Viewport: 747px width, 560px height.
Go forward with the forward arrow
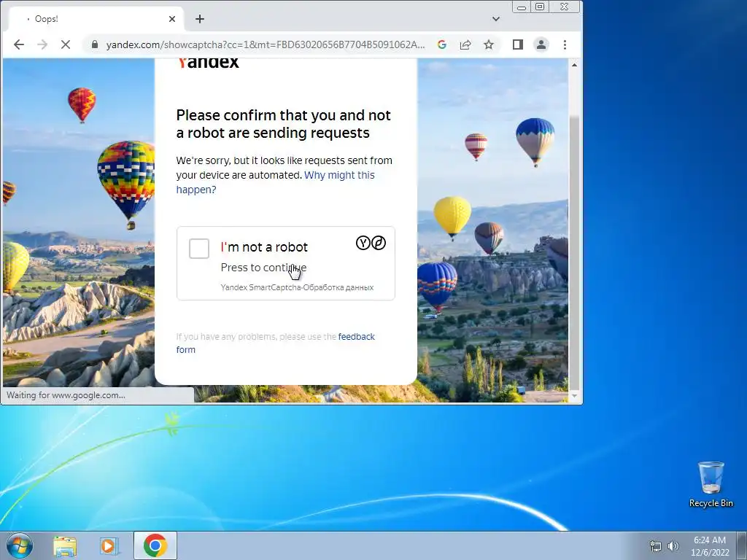42,44
